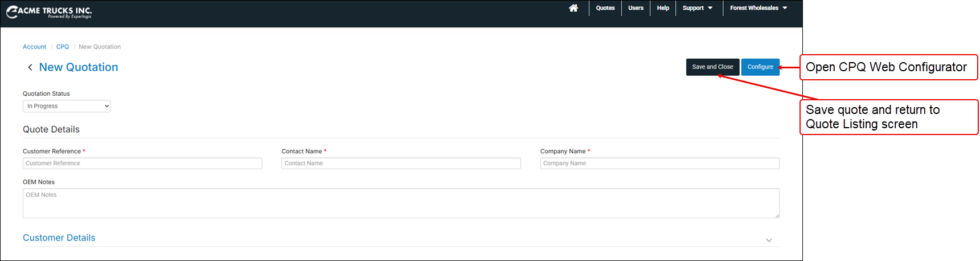980x261 pixels.
Task: Select the Company Name text box
Action: 659,164
